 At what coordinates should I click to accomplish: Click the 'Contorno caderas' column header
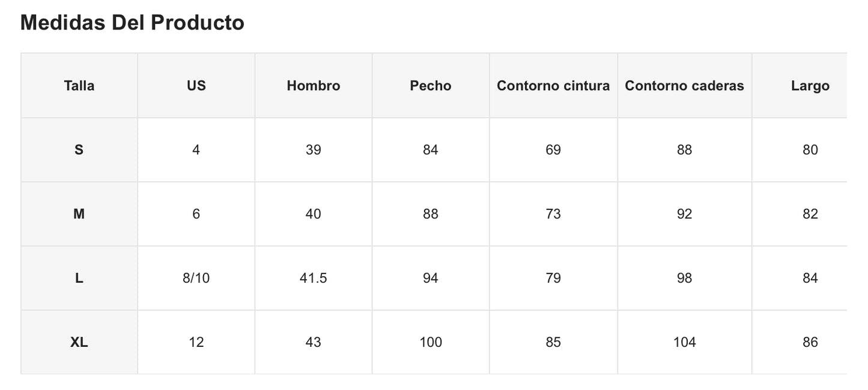coord(684,86)
